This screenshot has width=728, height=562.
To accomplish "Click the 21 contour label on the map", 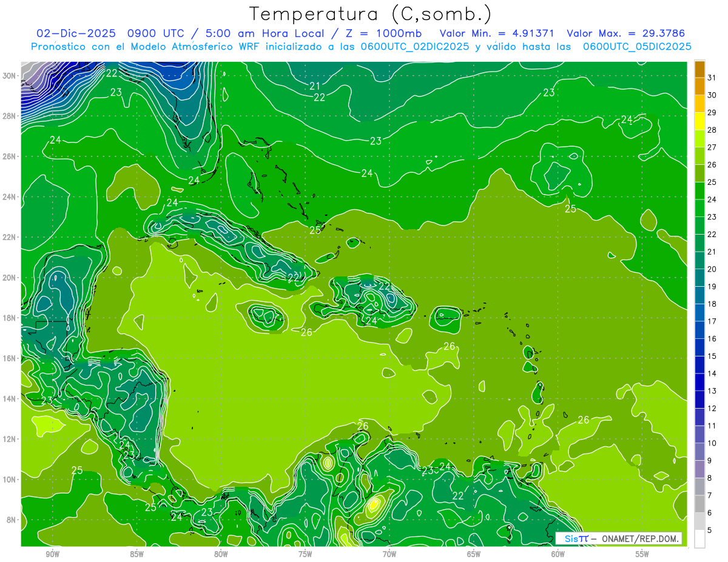I will point(315,85).
